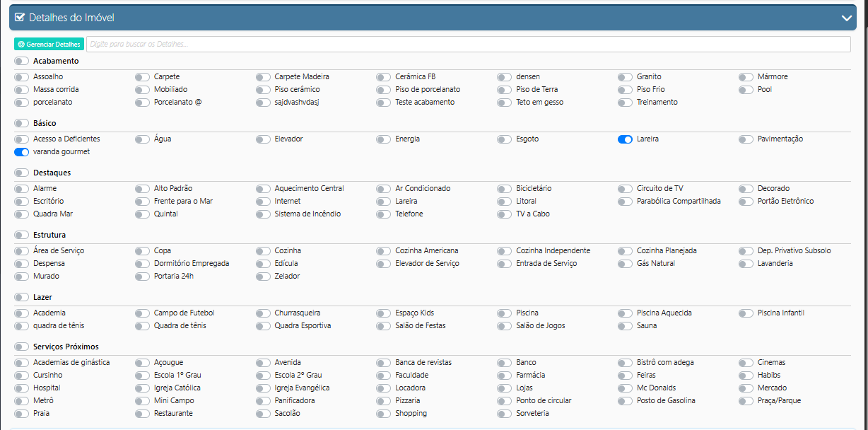
Task: Turn on the Shopping toggle
Action: tap(383, 414)
